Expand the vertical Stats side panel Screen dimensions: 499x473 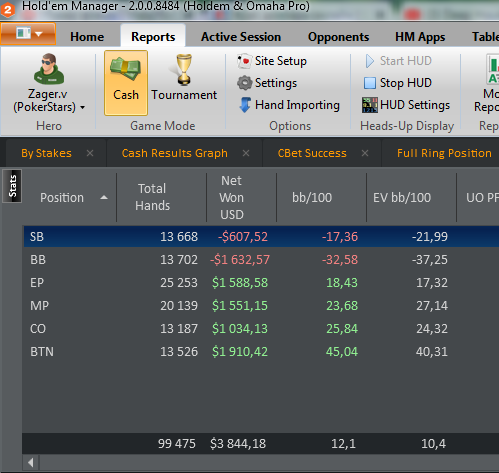[x=12, y=186]
